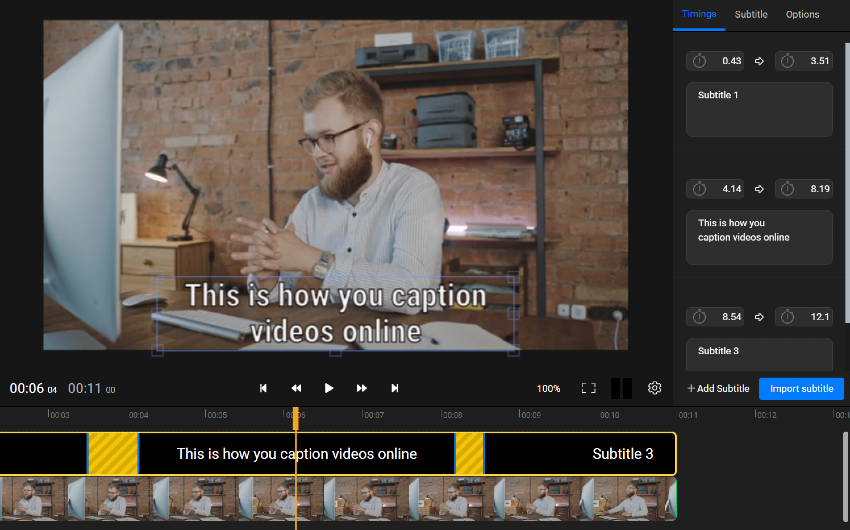Open the 100% zoom level control
Screen dimensions: 850x530
coord(548,389)
